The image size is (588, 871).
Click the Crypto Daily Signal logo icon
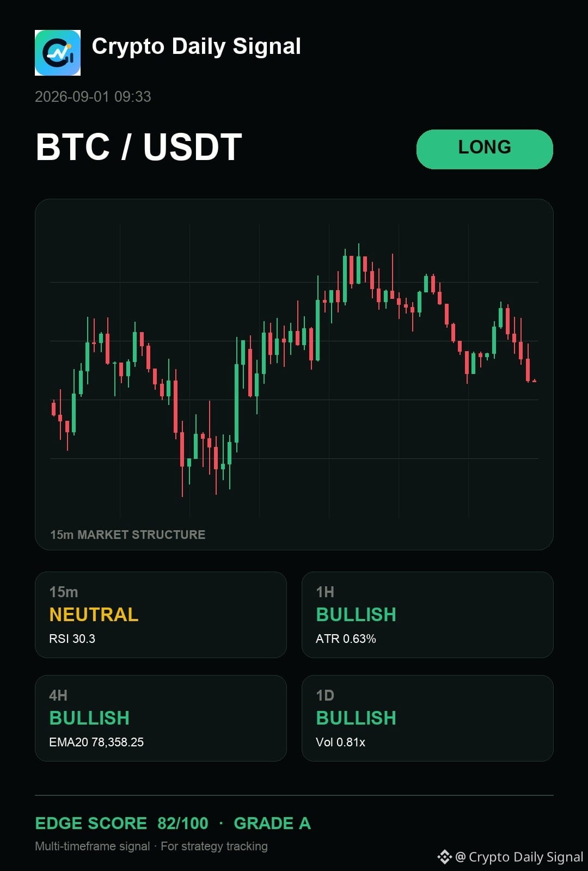[x=58, y=53]
